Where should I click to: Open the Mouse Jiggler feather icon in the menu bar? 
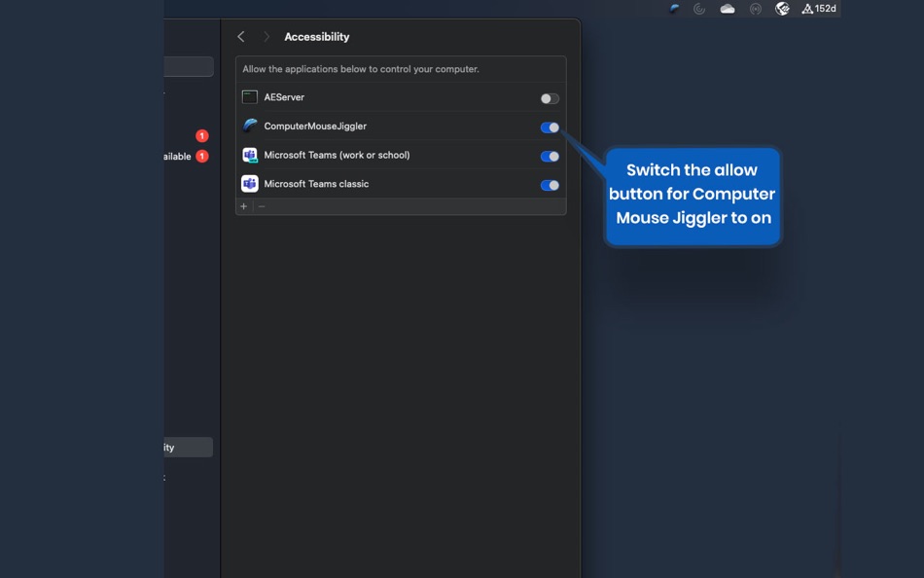point(674,8)
